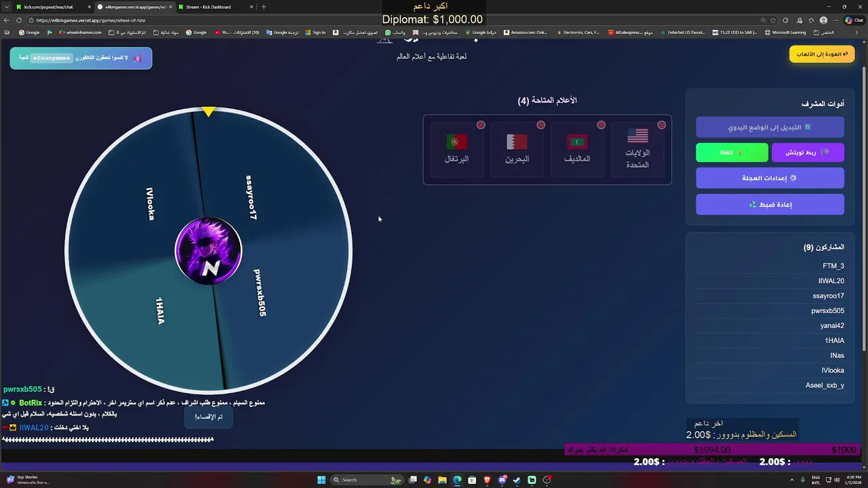Open the Windows Start menu
868x488 pixels.
(x=321, y=480)
